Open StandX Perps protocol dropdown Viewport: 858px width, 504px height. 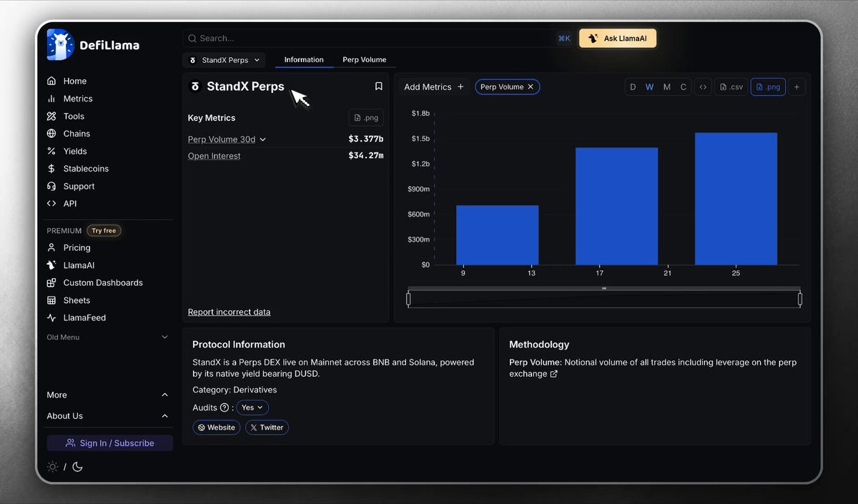coord(225,60)
